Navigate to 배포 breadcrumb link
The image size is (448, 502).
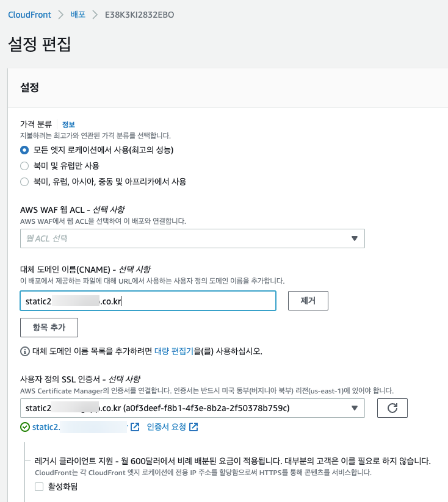(78, 14)
